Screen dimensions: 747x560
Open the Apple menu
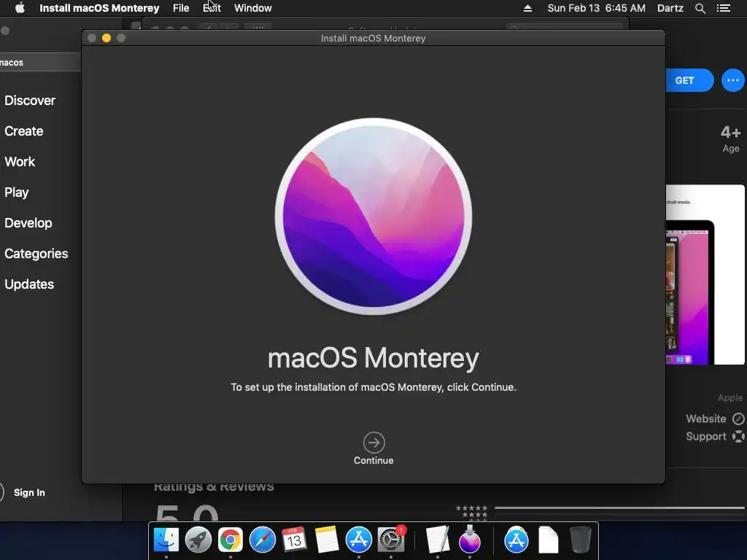click(20, 8)
